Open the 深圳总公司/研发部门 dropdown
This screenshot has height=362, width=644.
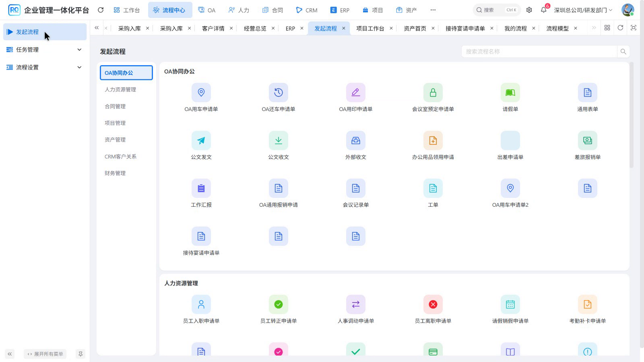click(x=583, y=10)
